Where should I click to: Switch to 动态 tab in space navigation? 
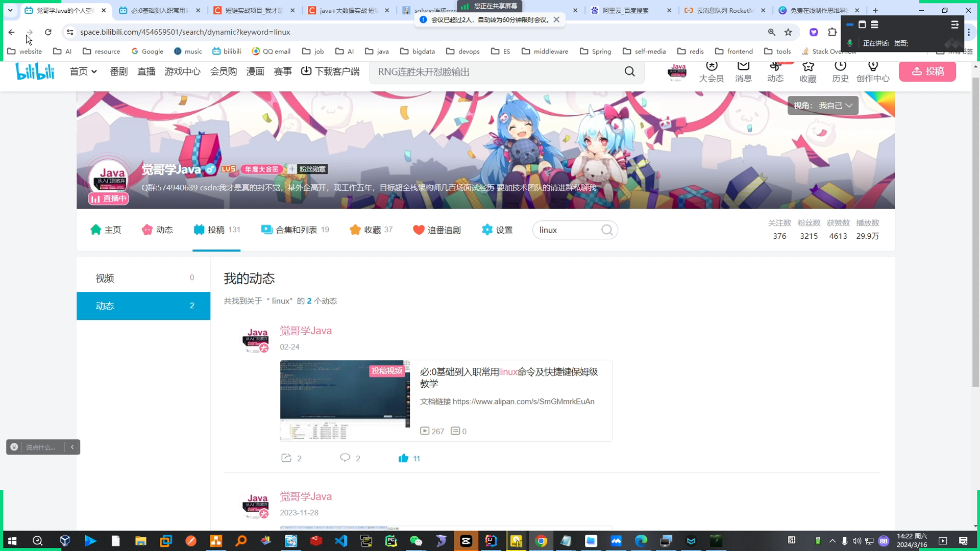tap(157, 230)
